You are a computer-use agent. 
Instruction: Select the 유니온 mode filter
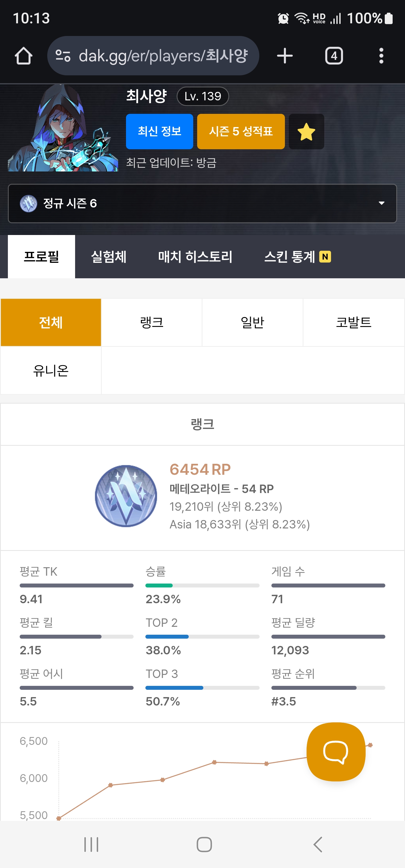[x=51, y=371]
